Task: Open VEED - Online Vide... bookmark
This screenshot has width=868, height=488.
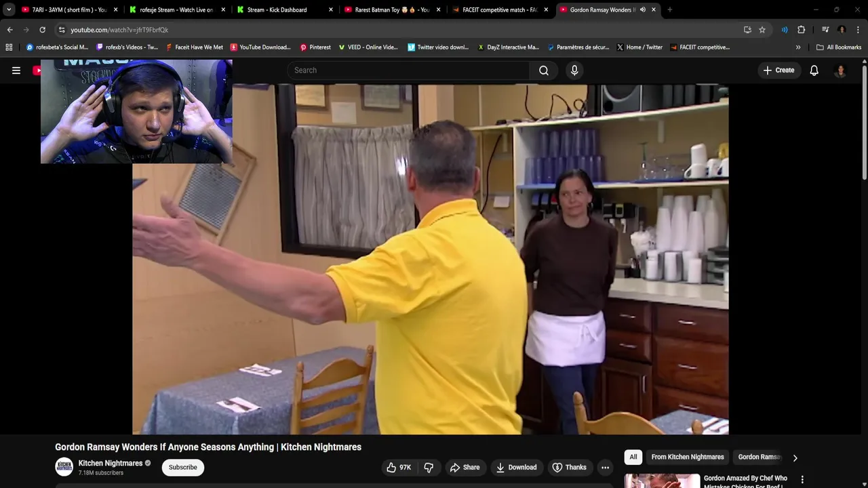Action: pyautogui.click(x=368, y=47)
